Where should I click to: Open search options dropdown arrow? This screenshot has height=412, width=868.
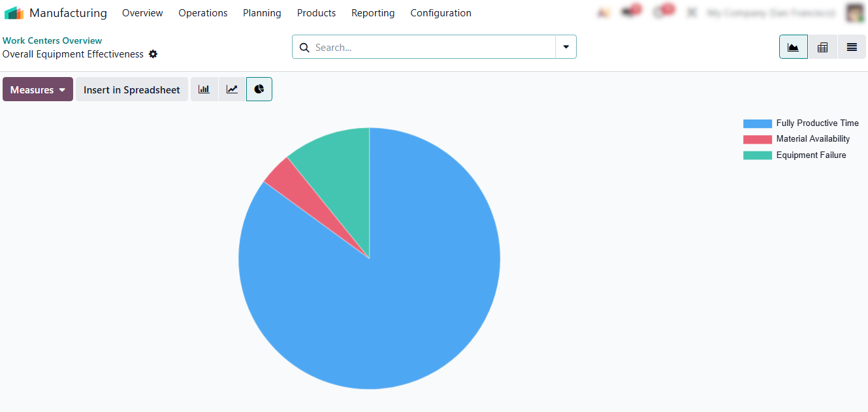point(566,47)
